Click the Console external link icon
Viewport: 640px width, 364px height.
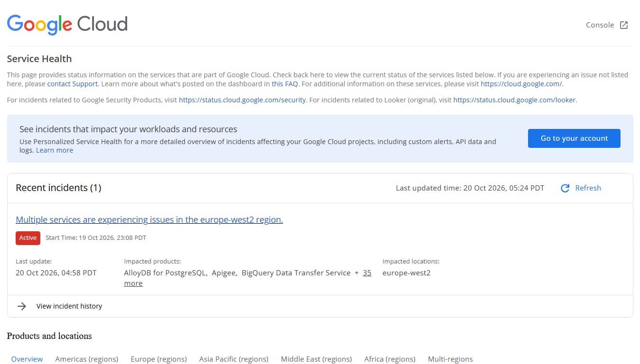(624, 25)
